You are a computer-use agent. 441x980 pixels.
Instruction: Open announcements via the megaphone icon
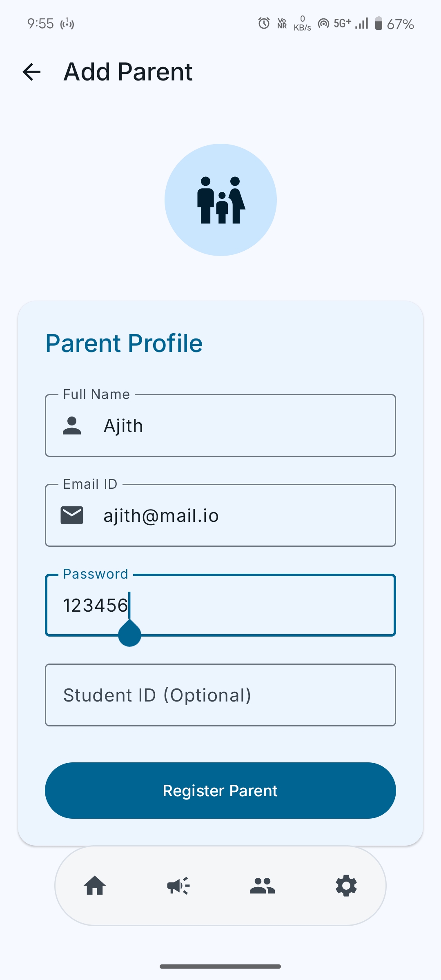[178, 886]
